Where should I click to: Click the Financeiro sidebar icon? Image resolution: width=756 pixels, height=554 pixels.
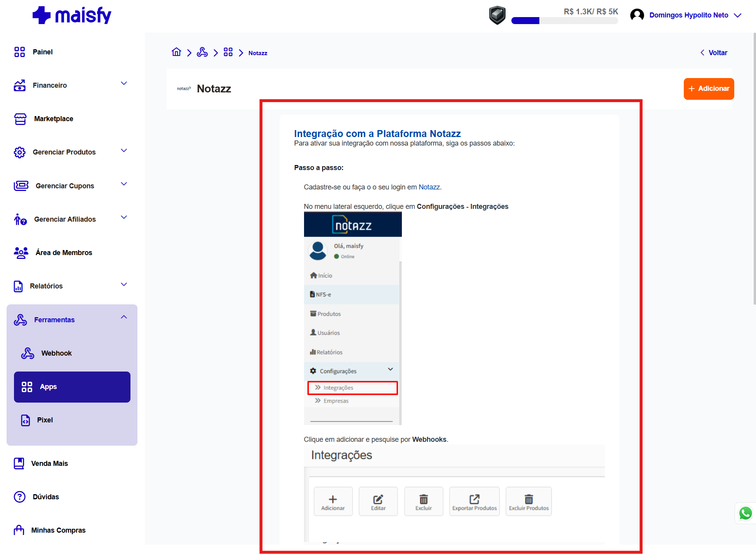19,85
